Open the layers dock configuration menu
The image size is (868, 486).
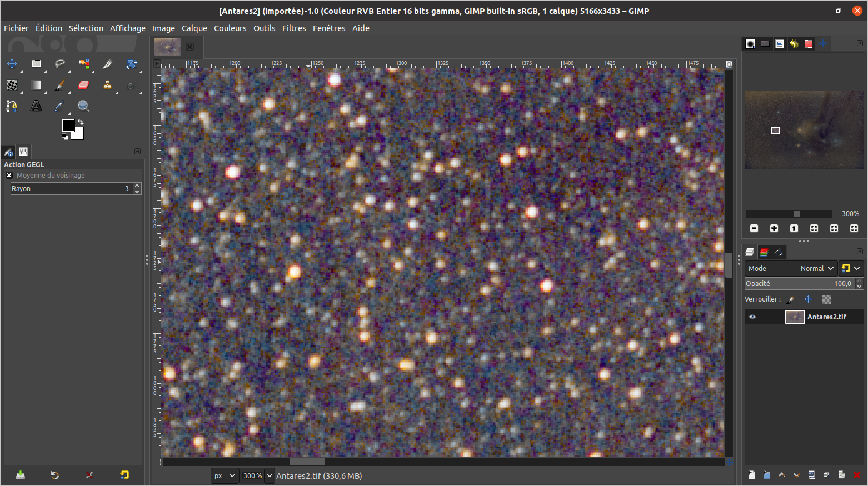860,252
